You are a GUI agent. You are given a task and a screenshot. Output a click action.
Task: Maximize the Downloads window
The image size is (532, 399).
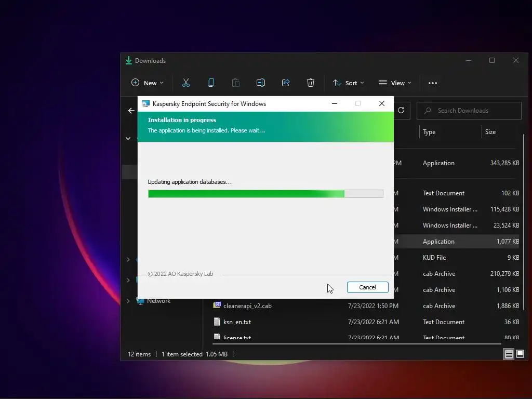[492, 60]
